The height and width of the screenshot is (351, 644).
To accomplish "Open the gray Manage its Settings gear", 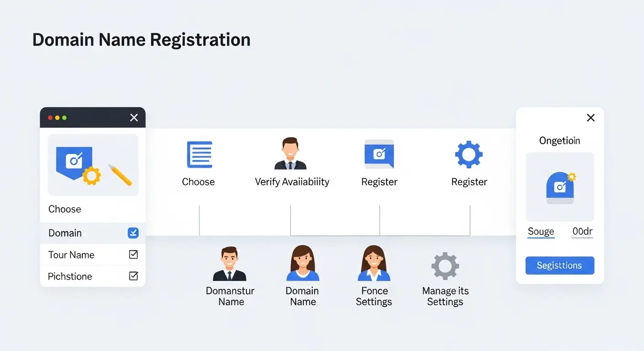I will 445,266.
